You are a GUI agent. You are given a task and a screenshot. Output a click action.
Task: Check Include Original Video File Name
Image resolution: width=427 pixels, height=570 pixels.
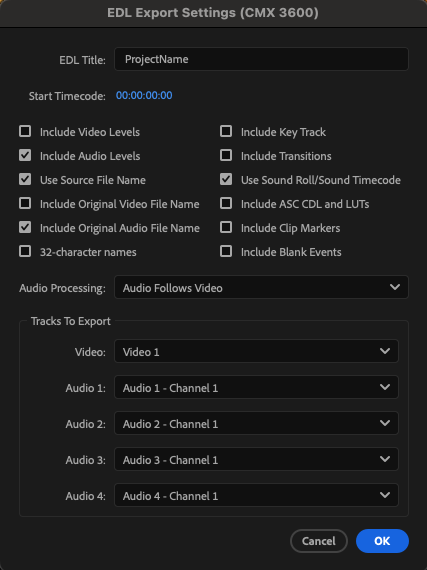[x=25, y=203]
